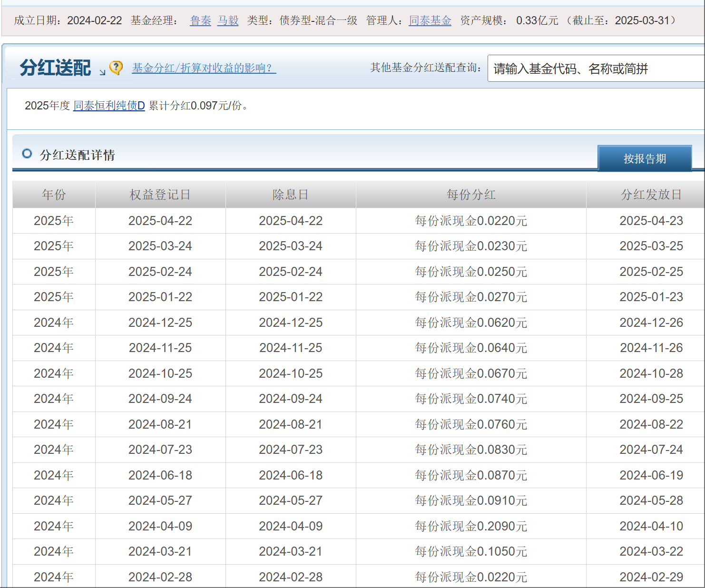The width and height of the screenshot is (705, 588).
Task: Select payout date 2025-04-23
Action: tap(651, 221)
